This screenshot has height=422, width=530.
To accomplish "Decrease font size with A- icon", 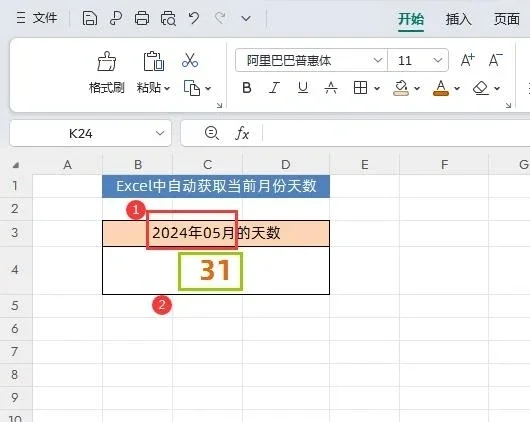I will (496, 60).
